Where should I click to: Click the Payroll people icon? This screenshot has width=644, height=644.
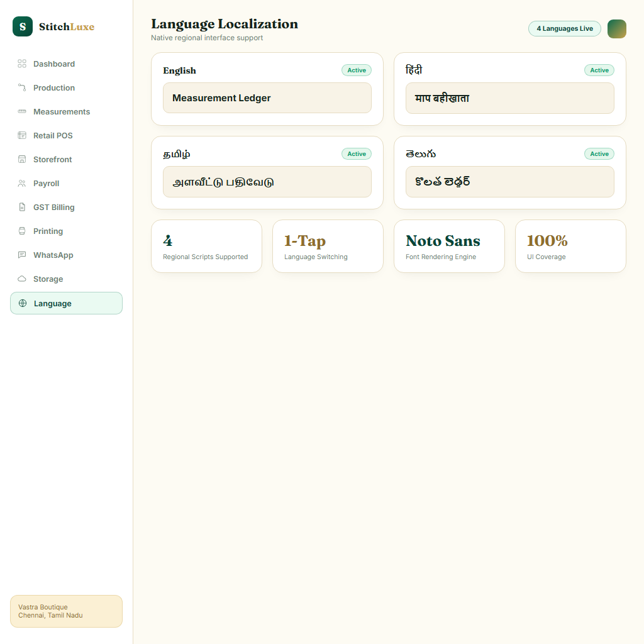pos(22,183)
